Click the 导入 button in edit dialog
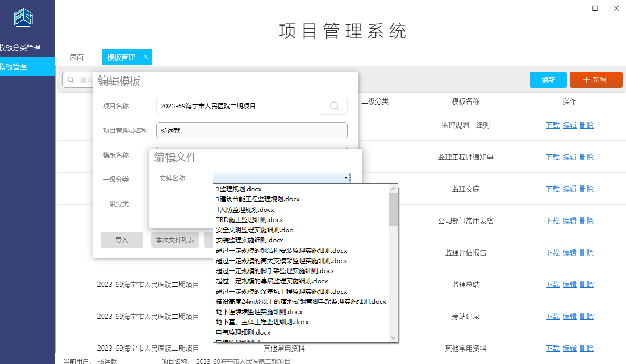626x364 pixels. 122,240
